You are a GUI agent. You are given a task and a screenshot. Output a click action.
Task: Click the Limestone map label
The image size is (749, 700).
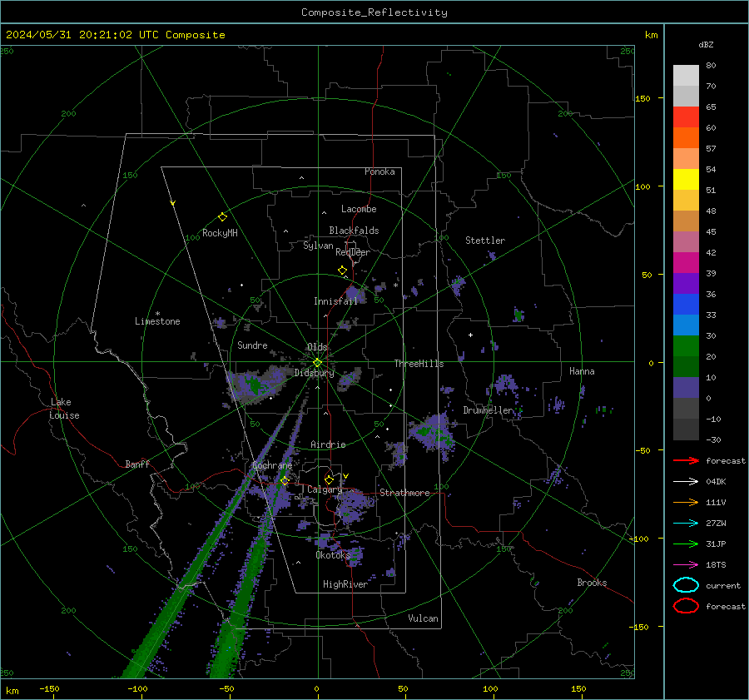pyautogui.click(x=157, y=321)
